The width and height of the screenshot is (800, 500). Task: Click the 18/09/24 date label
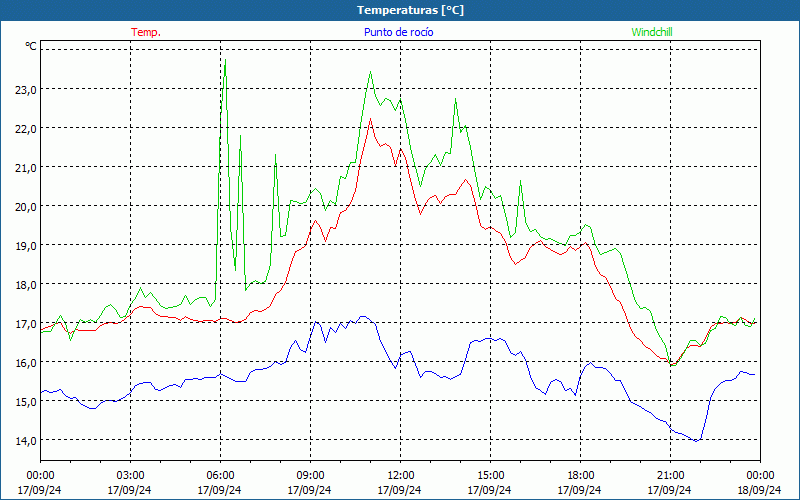pos(760,490)
